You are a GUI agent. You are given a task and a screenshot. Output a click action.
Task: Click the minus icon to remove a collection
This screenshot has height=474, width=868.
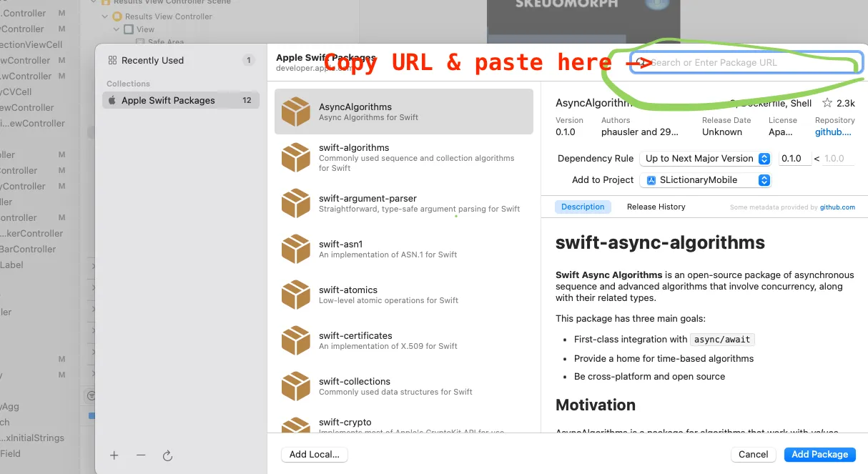141,455
